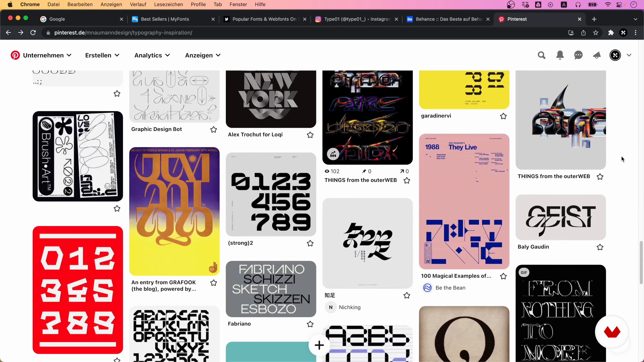Screen dimensions: 644x362
Task: Click the An entry from GRAFOOK title
Action: pyautogui.click(x=164, y=286)
